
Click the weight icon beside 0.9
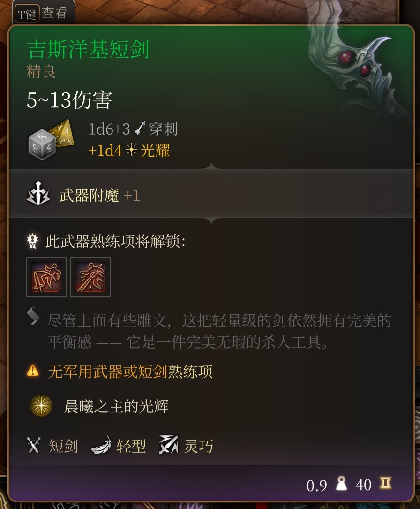341,483
